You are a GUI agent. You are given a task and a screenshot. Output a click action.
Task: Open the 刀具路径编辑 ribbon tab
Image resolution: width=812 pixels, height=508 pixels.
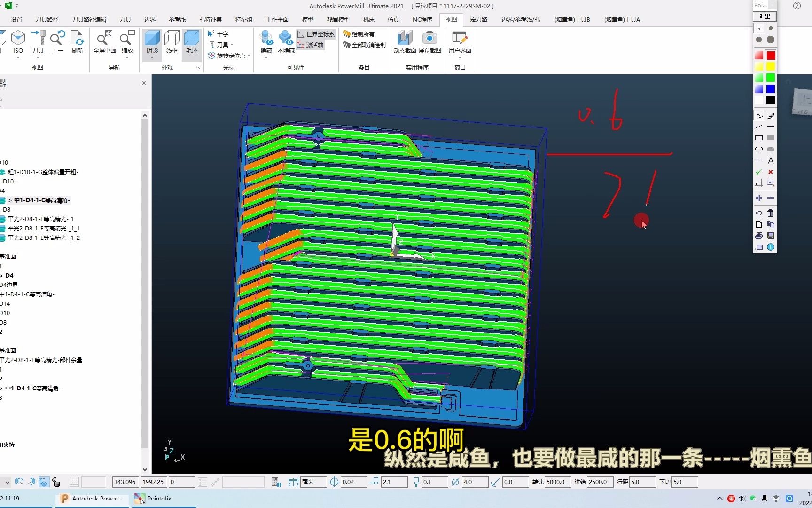coord(89,19)
